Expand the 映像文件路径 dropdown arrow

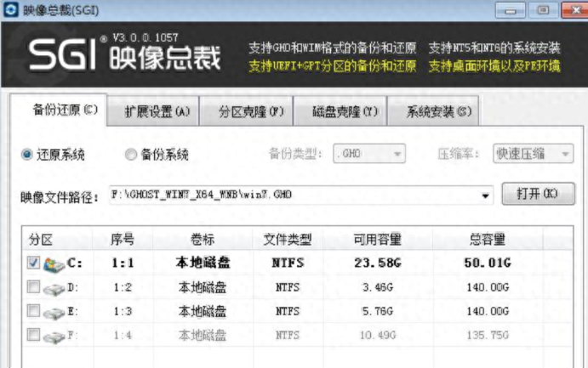pos(486,195)
